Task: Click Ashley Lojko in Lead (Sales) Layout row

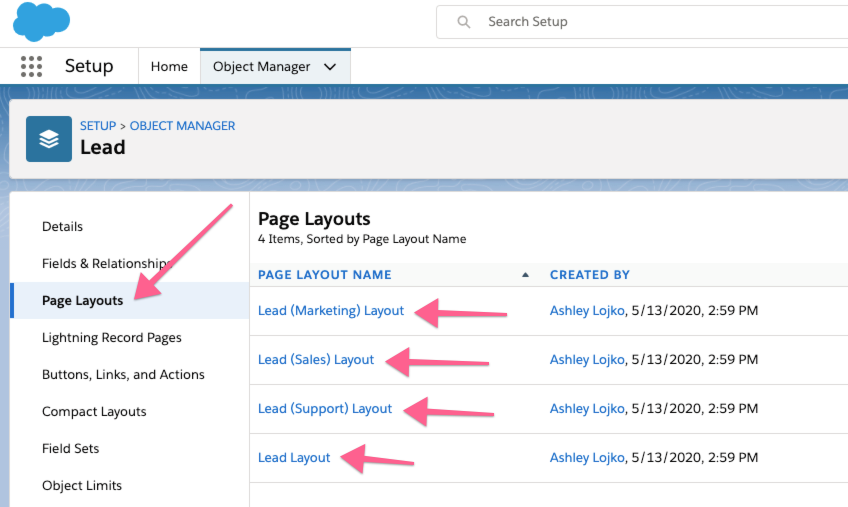Action: tap(587, 360)
